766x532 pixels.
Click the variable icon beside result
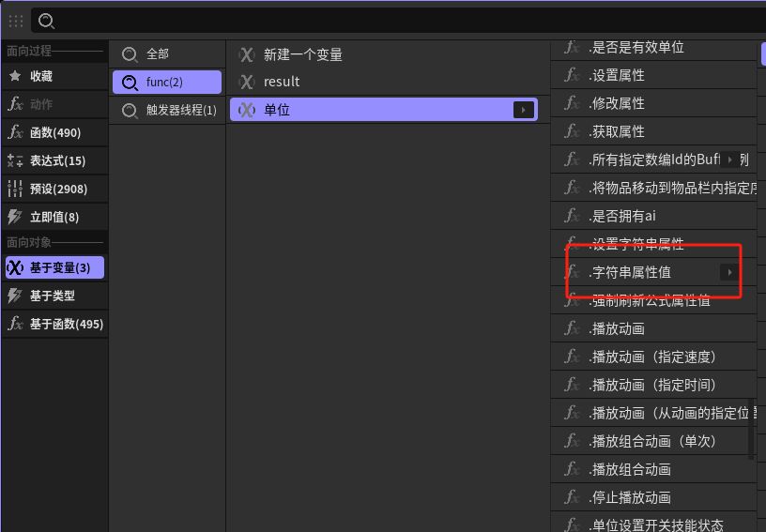tap(247, 82)
